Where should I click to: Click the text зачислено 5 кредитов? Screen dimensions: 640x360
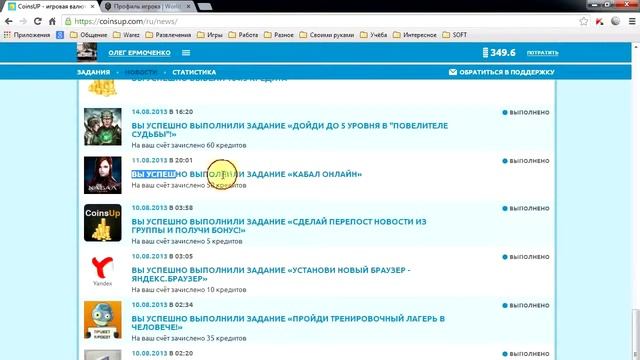(x=207, y=242)
